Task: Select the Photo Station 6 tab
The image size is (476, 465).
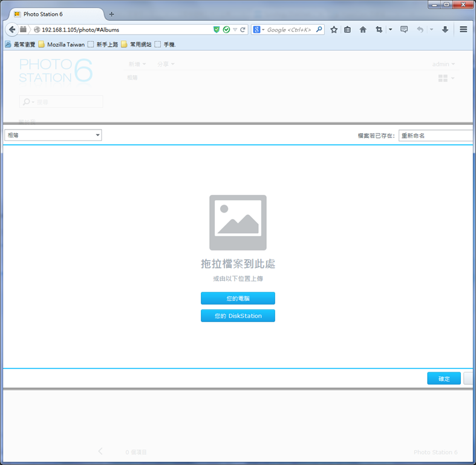Action: tap(56, 14)
